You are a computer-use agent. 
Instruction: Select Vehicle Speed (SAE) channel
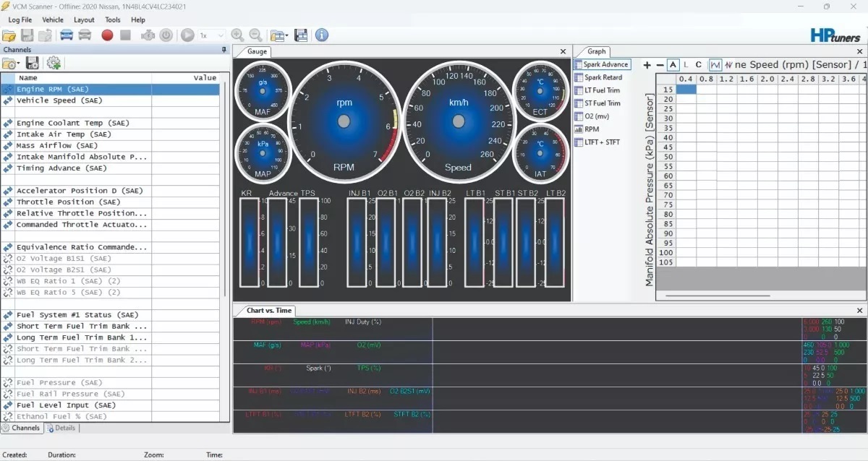tap(110, 100)
